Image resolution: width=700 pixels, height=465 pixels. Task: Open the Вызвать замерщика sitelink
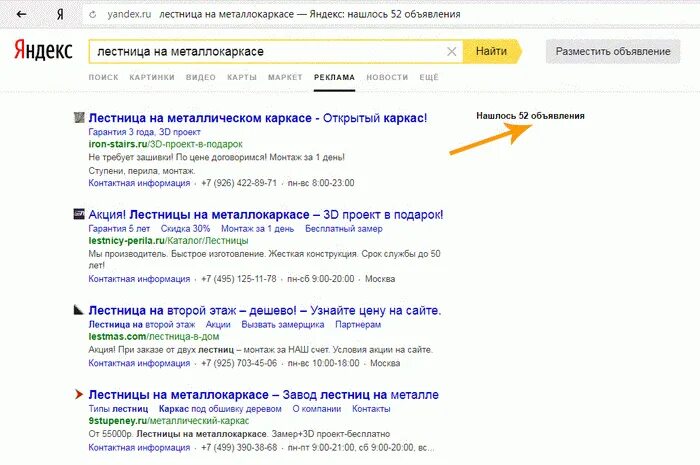(283, 325)
